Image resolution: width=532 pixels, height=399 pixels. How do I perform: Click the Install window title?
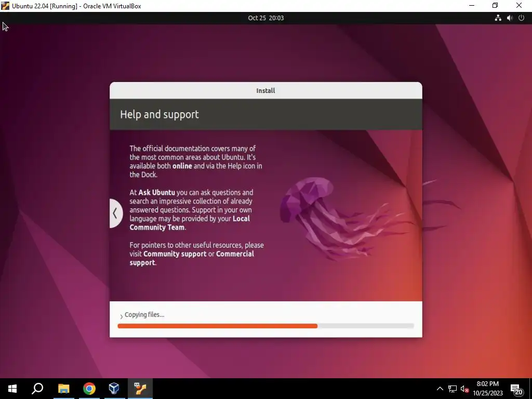click(265, 90)
